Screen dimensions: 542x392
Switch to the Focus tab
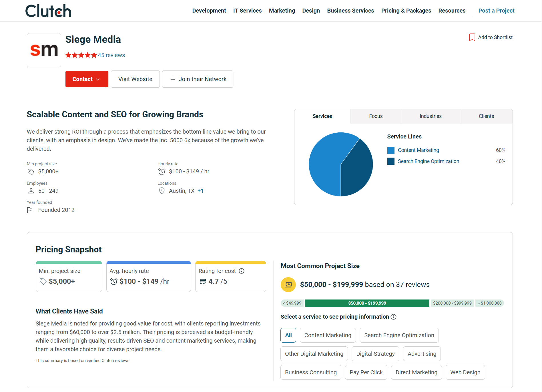pos(376,116)
